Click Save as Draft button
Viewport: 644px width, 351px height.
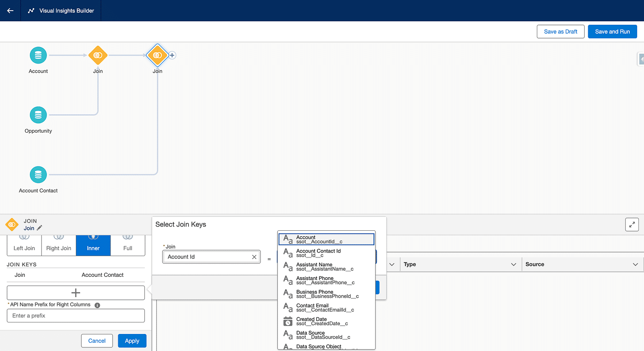(x=560, y=32)
